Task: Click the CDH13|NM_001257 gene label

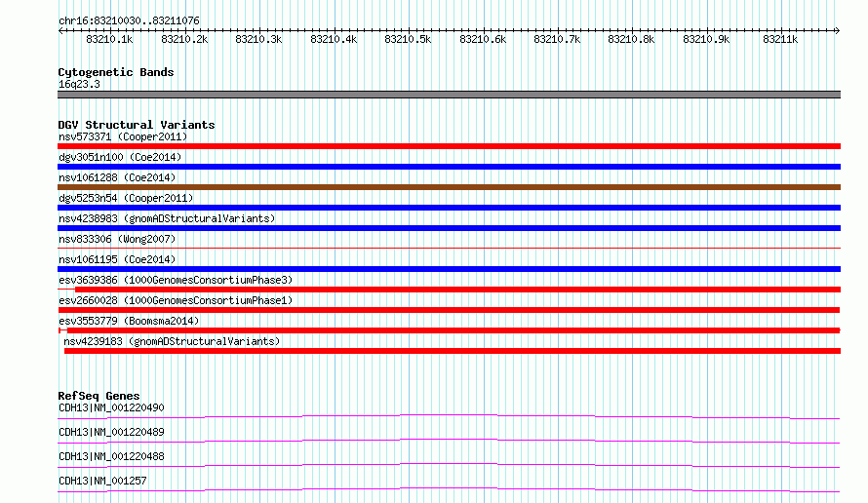Action: coord(102,481)
